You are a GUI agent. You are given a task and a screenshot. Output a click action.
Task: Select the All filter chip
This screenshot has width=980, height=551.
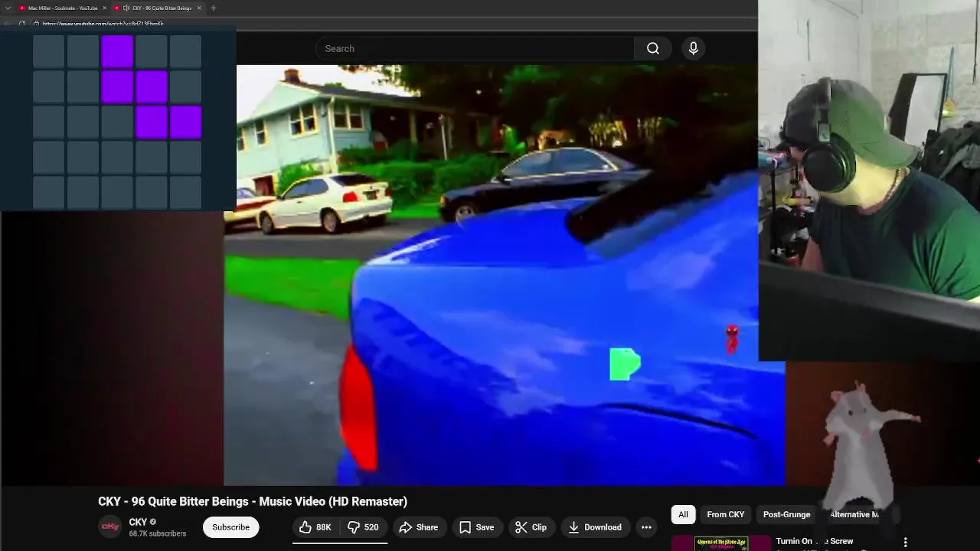[x=683, y=514]
